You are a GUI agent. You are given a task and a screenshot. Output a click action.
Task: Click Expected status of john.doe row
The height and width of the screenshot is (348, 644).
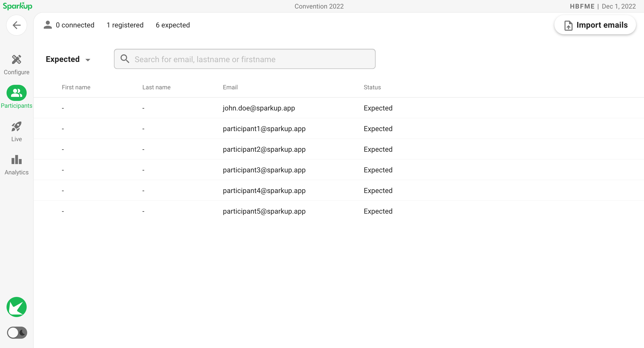pyautogui.click(x=378, y=108)
